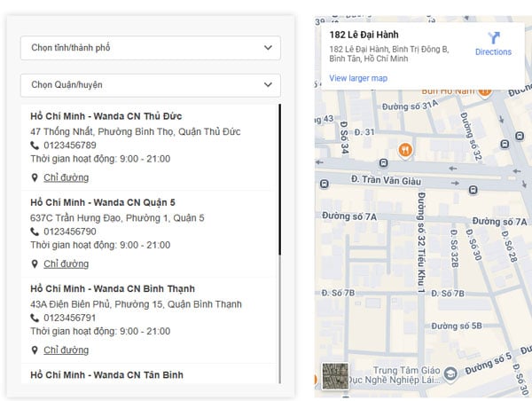The height and width of the screenshot is (401, 532).
Task: Open View larger map link
Action: click(358, 78)
